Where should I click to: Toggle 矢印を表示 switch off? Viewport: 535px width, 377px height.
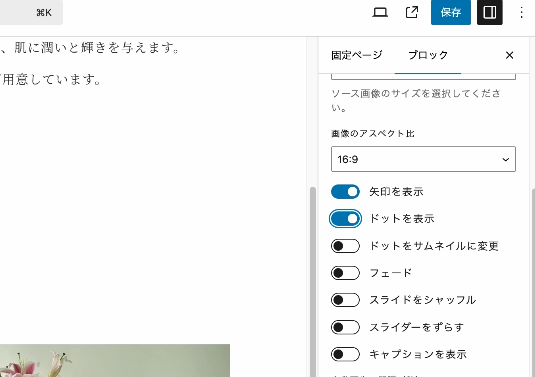point(345,191)
